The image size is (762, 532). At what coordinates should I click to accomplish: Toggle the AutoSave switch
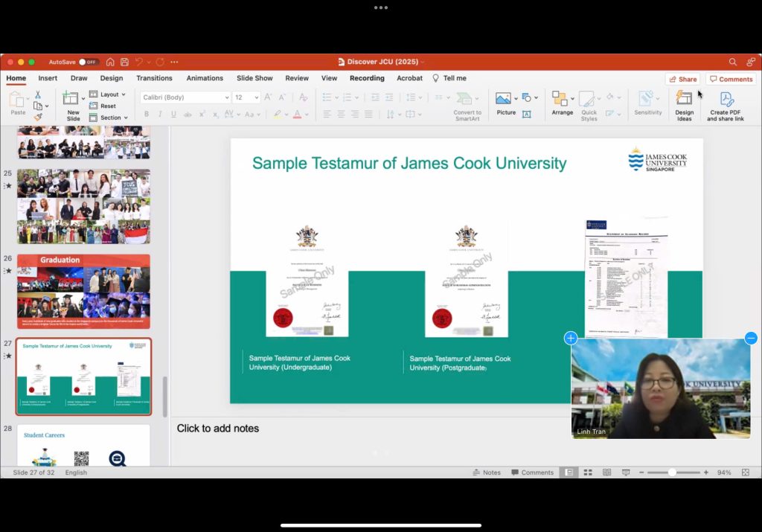[88, 63]
